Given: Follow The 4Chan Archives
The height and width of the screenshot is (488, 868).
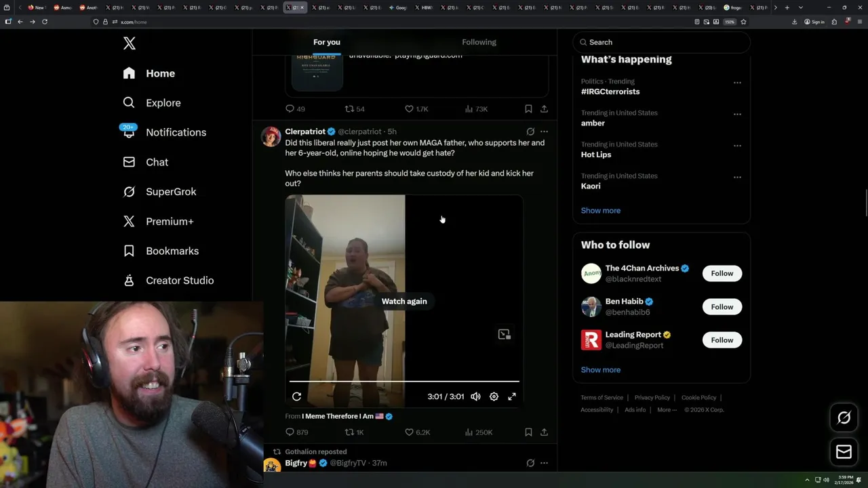Looking at the screenshot, I should click(722, 273).
